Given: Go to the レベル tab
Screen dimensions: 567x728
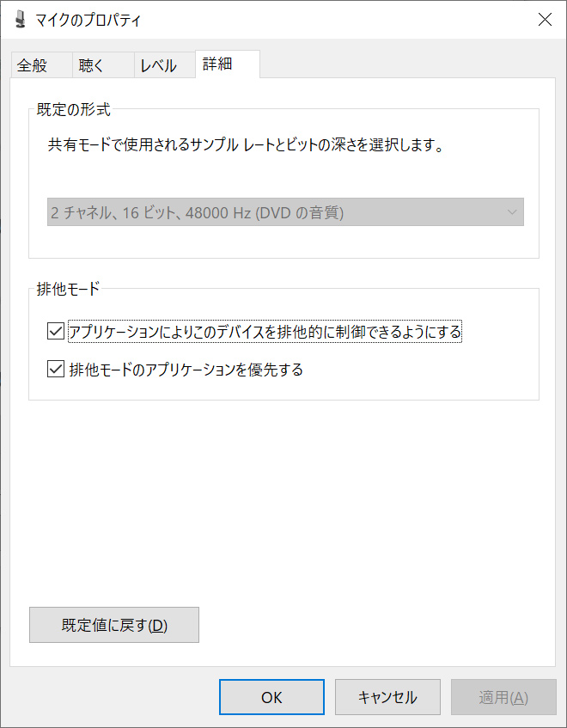Looking at the screenshot, I should [158, 65].
